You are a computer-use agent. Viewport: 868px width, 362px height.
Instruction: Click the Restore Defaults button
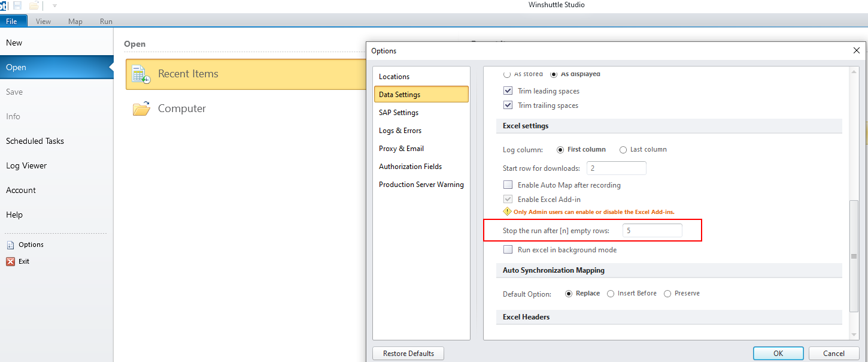tap(408, 354)
